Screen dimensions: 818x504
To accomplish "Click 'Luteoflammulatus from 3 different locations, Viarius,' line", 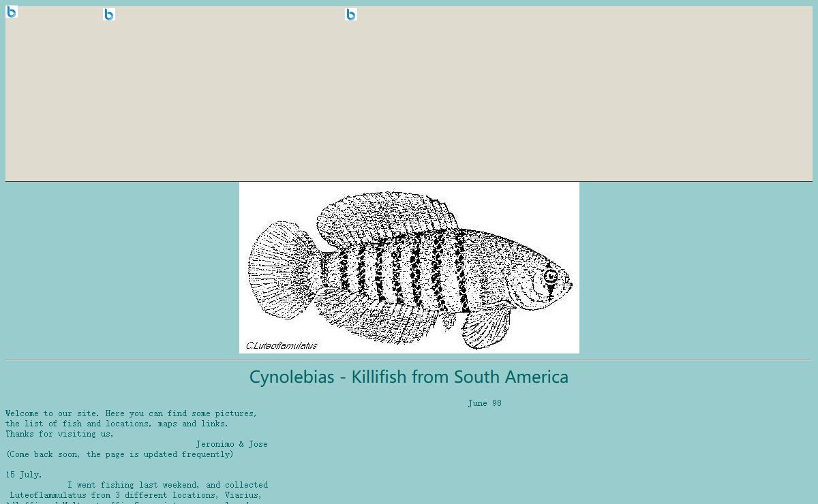I will click(x=136, y=495).
